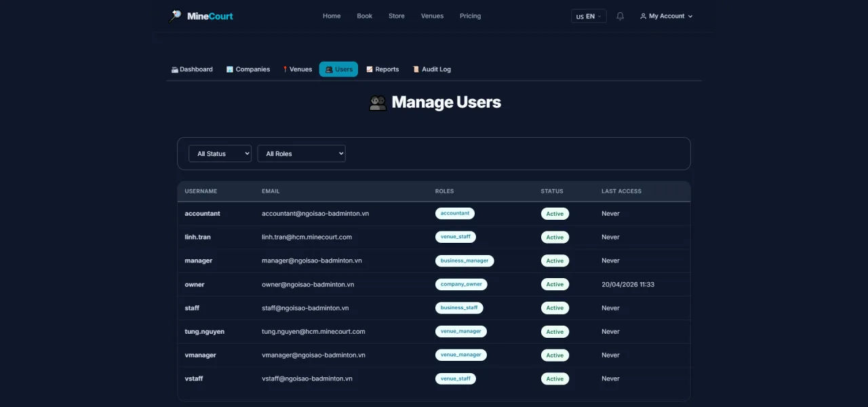Click the Companies building icon
Screen dimensions: 868x407
pos(230,69)
